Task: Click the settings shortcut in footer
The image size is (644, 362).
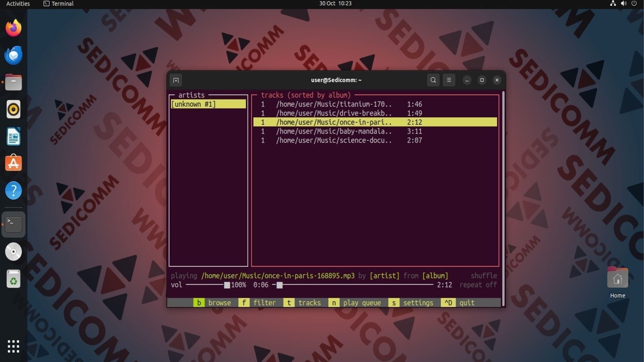Action: [x=411, y=303]
